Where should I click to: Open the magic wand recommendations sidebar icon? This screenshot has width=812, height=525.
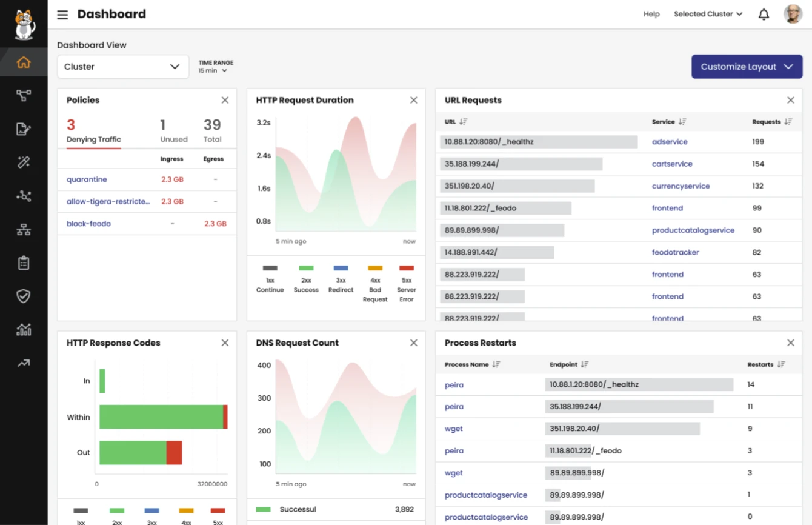pos(24,162)
